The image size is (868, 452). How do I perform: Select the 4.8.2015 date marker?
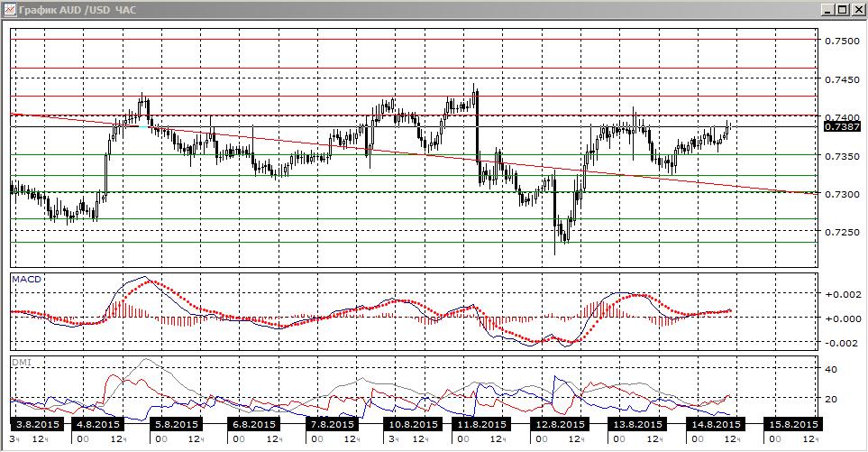pos(98,424)
